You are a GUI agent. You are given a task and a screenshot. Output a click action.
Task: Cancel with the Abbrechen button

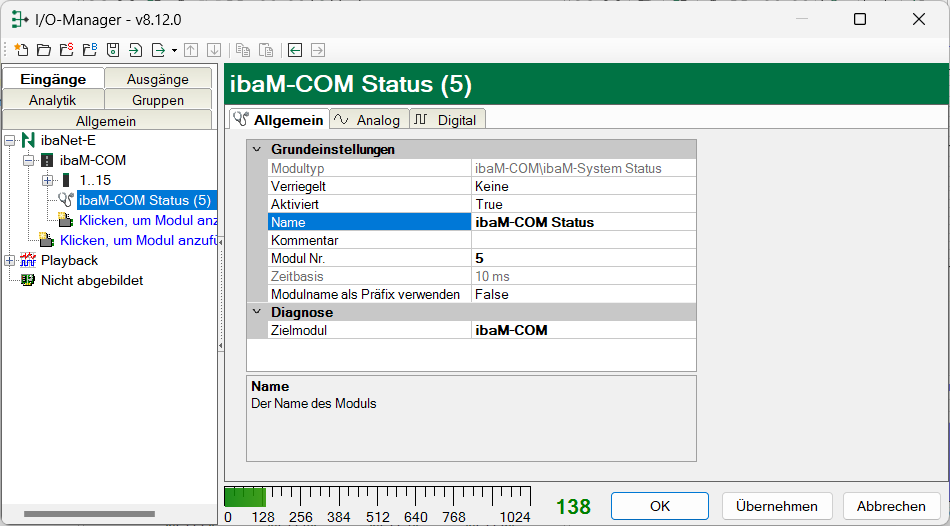pos(891,506)
